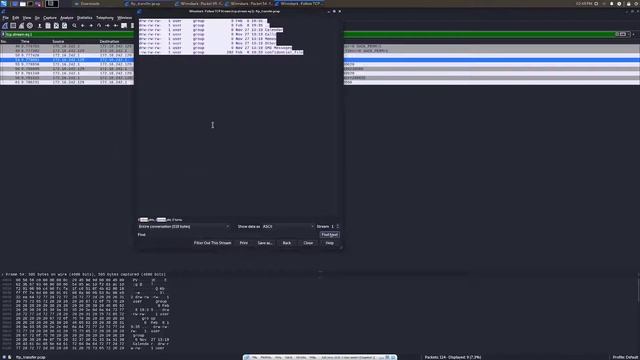The image size is (640, 360).
Task: Toggle the colorize packet list toolbar icon
Action: (x=132, y=26)
